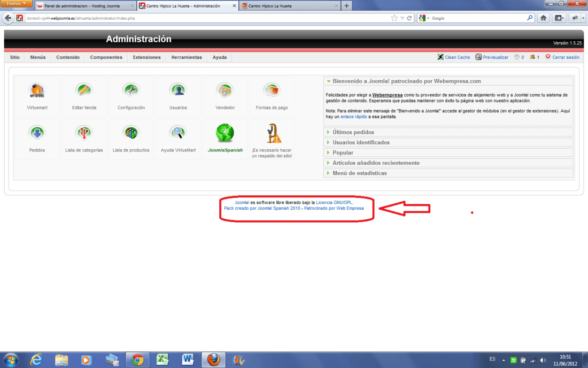Open the Extensiones menu
This screenshot has height=368, width=588.
(146, 57)
